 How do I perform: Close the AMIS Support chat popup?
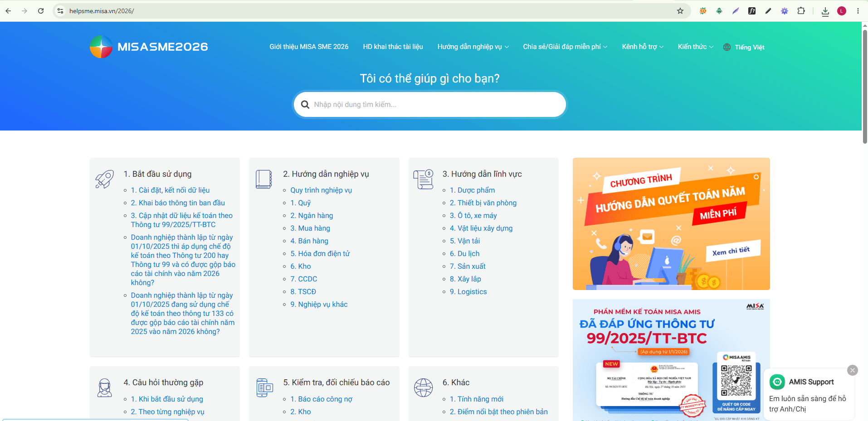click(x=853, y=370)
